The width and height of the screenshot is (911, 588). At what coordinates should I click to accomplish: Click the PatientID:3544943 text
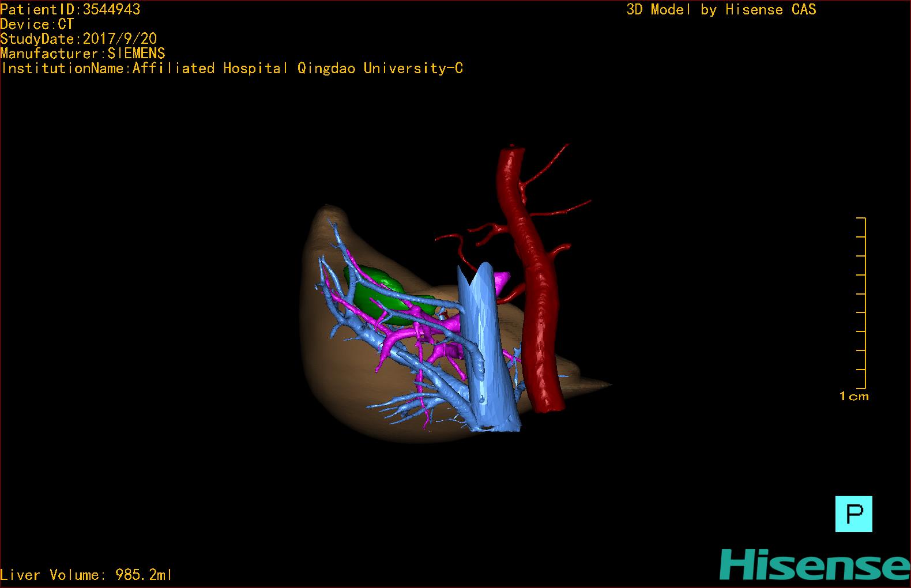70,9
